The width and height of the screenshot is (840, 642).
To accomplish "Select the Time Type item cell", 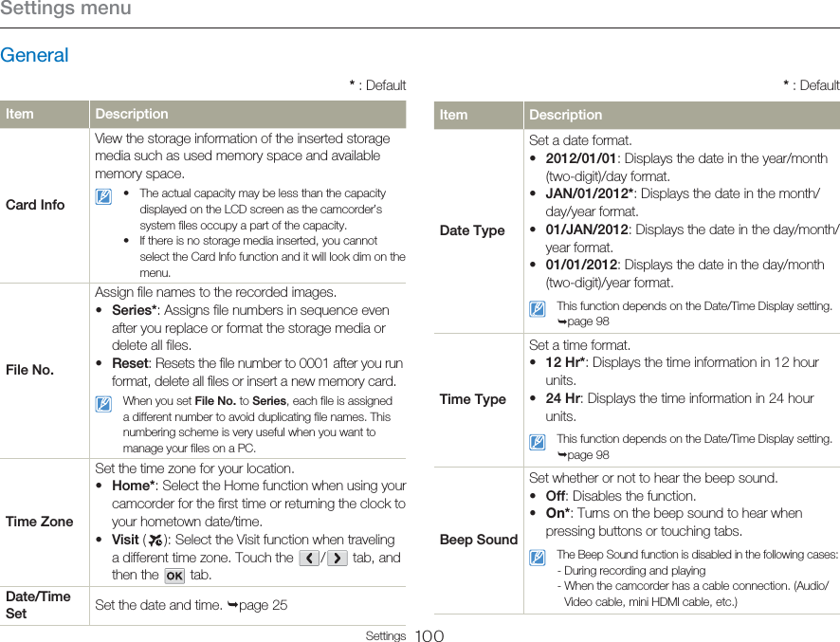I will pos(479,400).
